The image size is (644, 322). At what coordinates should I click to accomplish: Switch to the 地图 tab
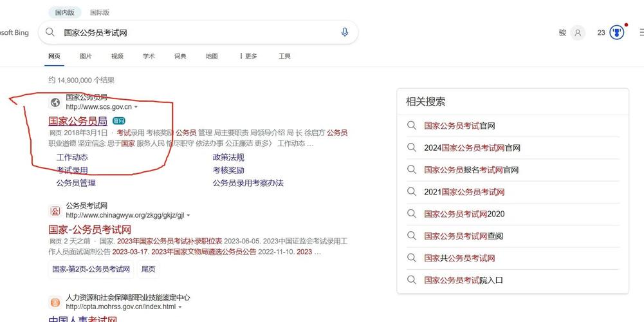pos(212,56)
